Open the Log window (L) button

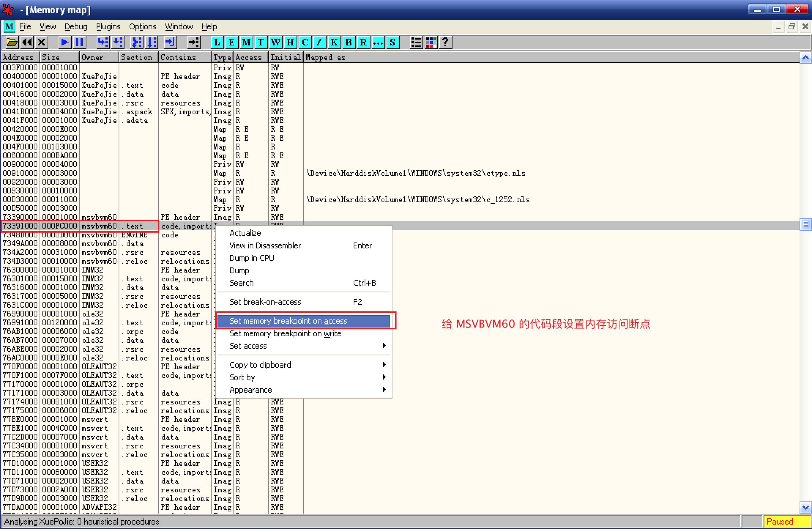coord(217,42)
